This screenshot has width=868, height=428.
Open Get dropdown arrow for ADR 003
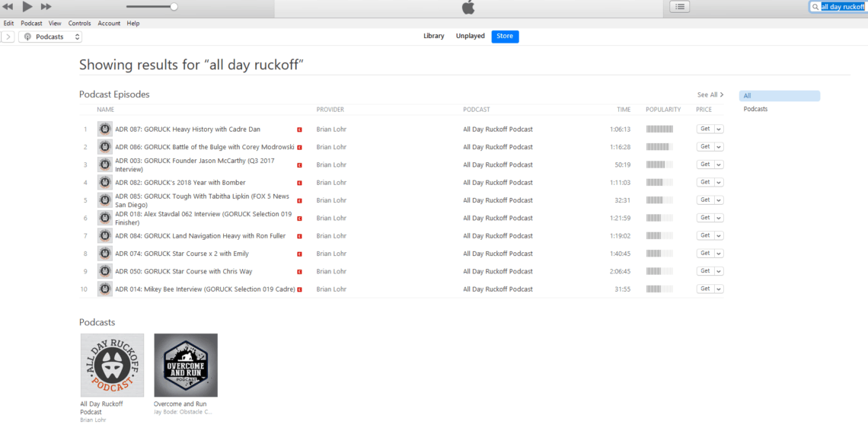tap(719, 164)
